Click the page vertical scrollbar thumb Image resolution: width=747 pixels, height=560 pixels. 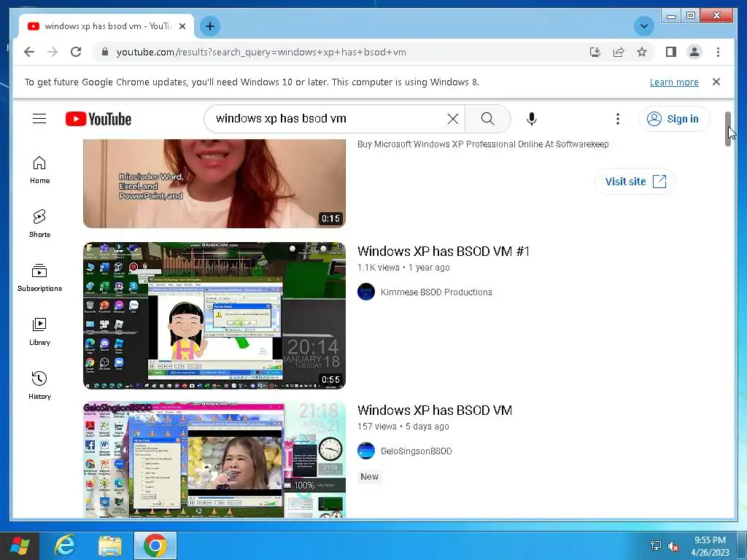728,129
